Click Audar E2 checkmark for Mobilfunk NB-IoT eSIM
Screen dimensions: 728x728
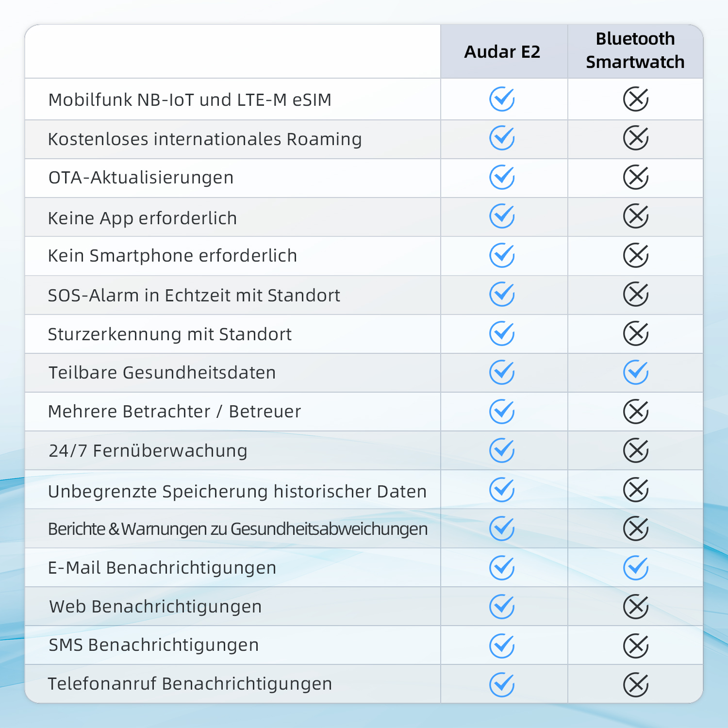point(502,99)
